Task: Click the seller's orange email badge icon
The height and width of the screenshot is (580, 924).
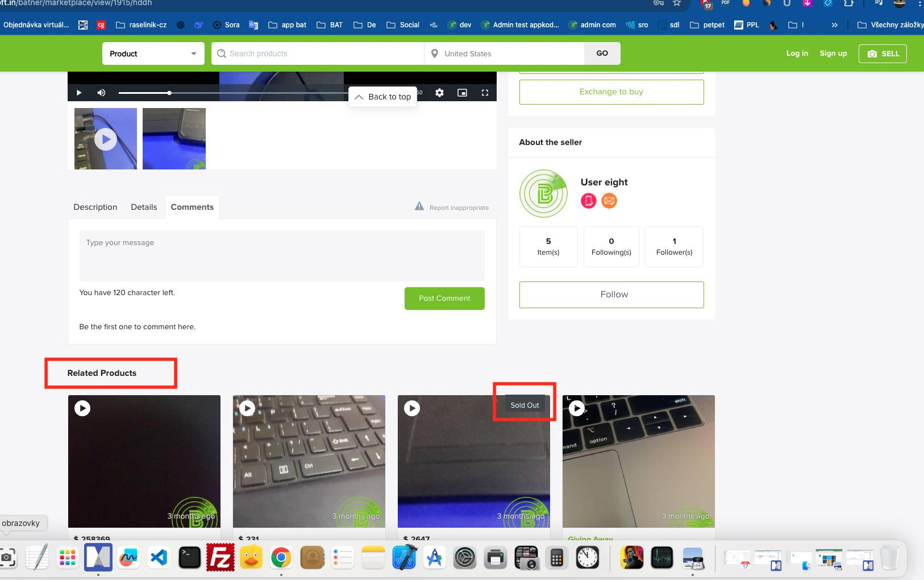Action: click(x=609, y=201)
